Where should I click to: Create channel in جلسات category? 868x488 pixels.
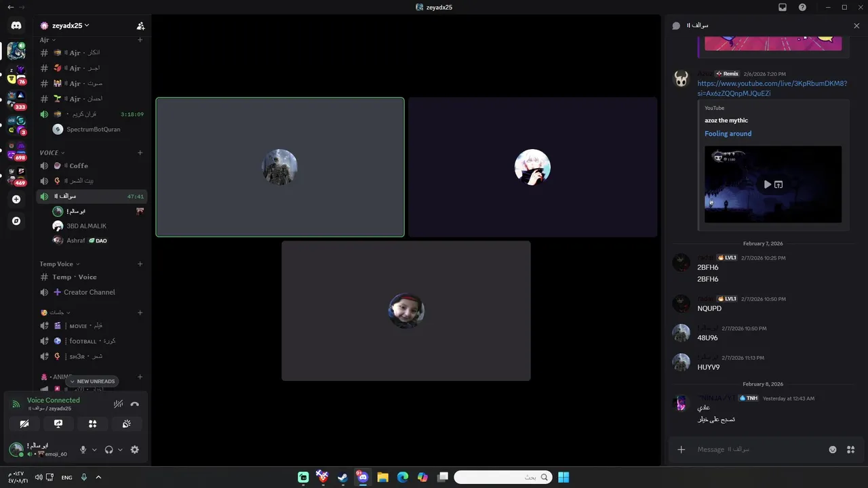point(140,312)
